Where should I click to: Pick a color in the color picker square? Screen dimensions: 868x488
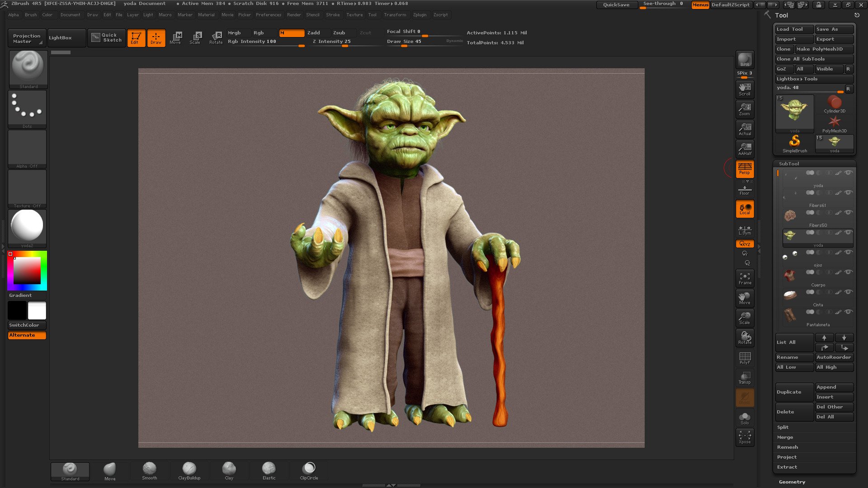(27, 270)
